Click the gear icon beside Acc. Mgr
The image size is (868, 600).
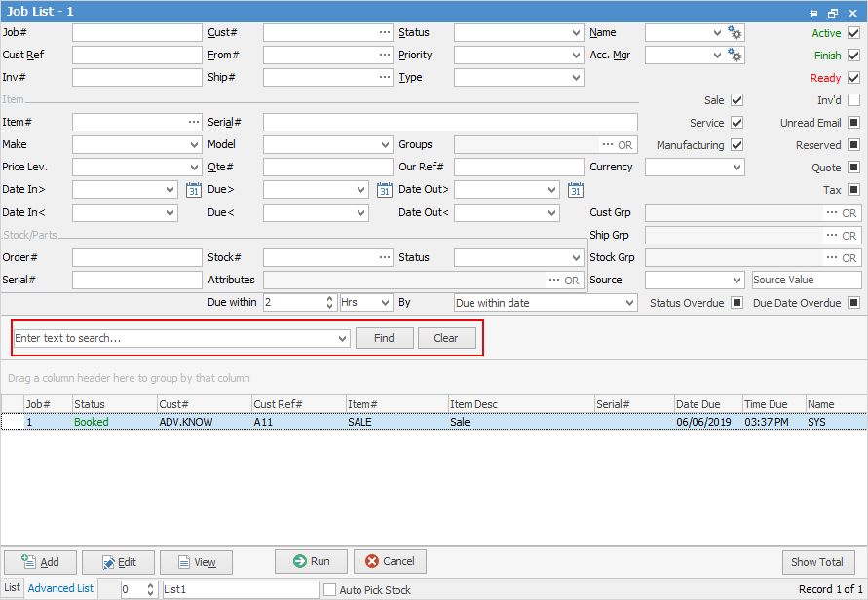(735, 55)
